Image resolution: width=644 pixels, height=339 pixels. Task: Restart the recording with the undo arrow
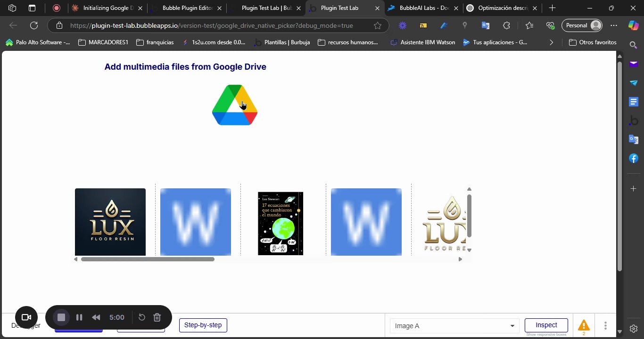[141, 317]
